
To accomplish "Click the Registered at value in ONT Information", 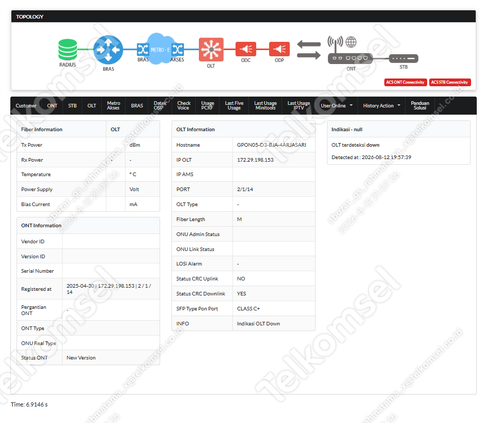I will [x=109, y=289].
